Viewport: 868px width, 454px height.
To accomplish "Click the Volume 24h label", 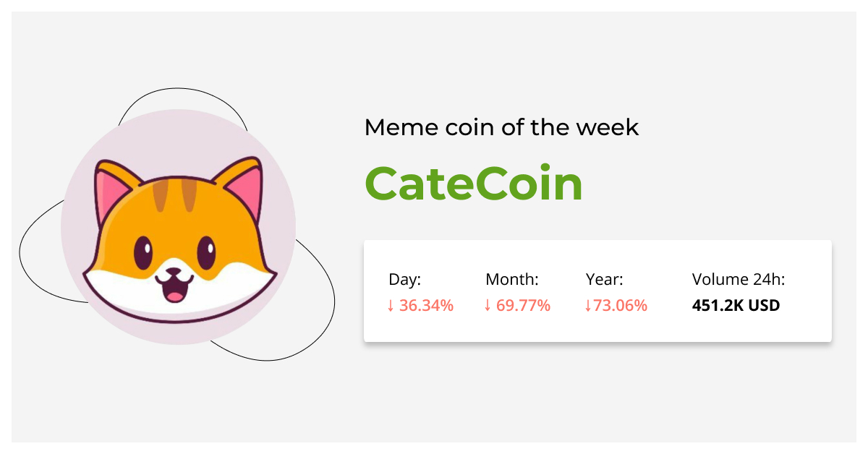I will click(738, 280).
